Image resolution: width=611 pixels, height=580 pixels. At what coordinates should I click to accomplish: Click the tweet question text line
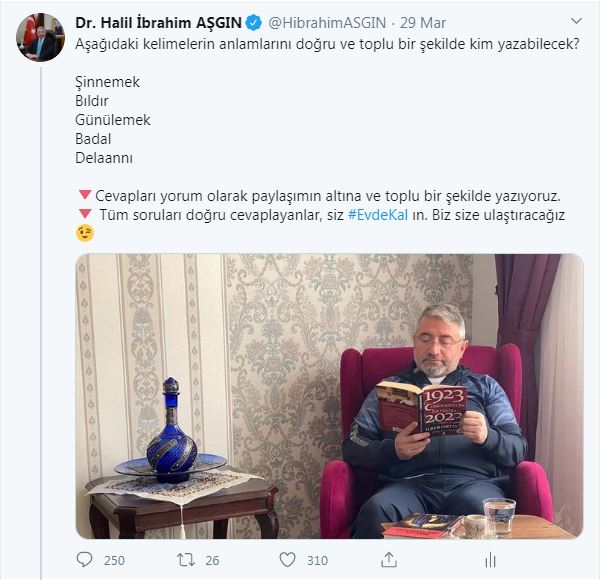pyautogui.click(x=327, y=44)
